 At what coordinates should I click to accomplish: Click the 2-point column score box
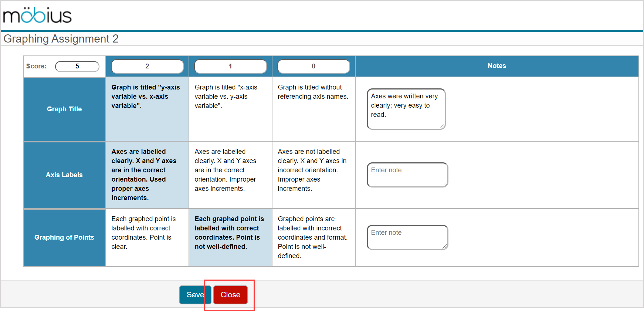pyautogui.click(x=147, y=66)
